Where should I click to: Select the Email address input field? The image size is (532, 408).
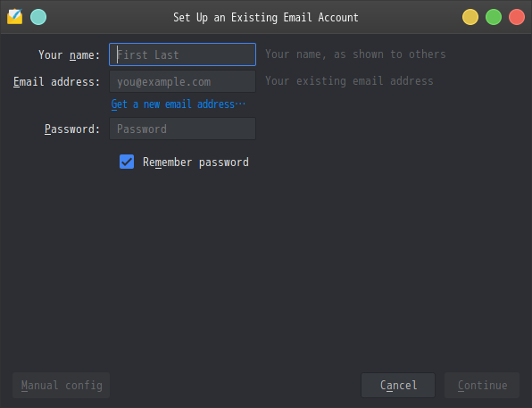[182, 81]
